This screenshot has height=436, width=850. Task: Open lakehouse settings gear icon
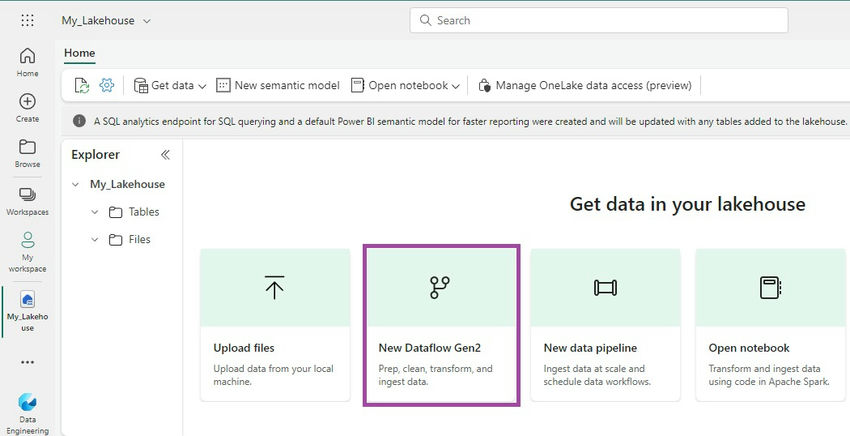[107, 85]
